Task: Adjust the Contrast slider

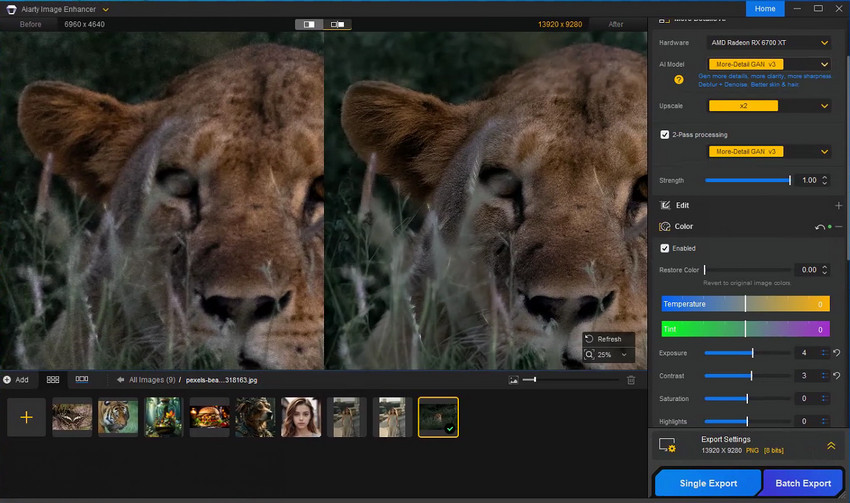Action: (x=747, y=376)
